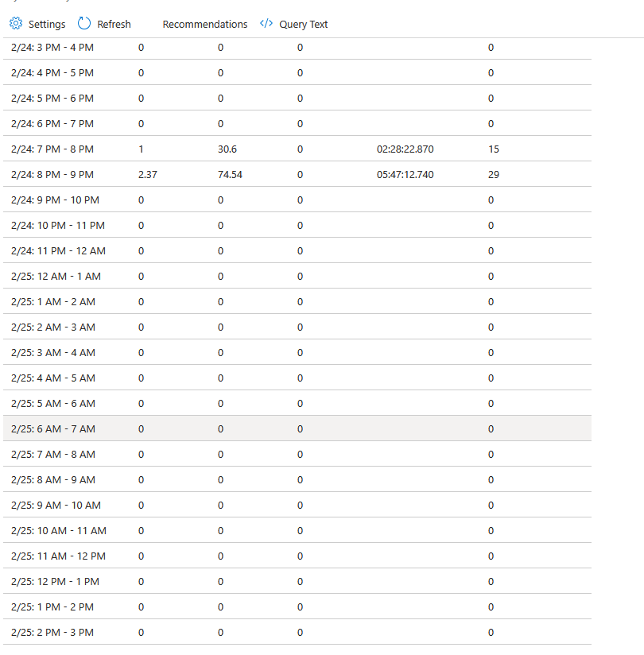Select the 2/24: 11 PM - 12 AM row
This screenshot has width=644, height=655.
tap(297, 250)
